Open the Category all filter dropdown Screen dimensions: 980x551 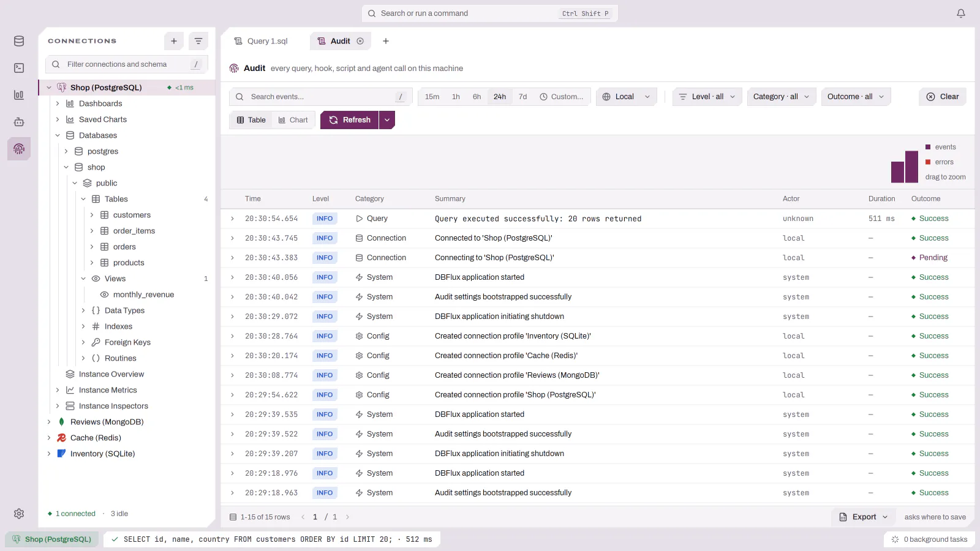pyautogui.click(x=782, y=97)
